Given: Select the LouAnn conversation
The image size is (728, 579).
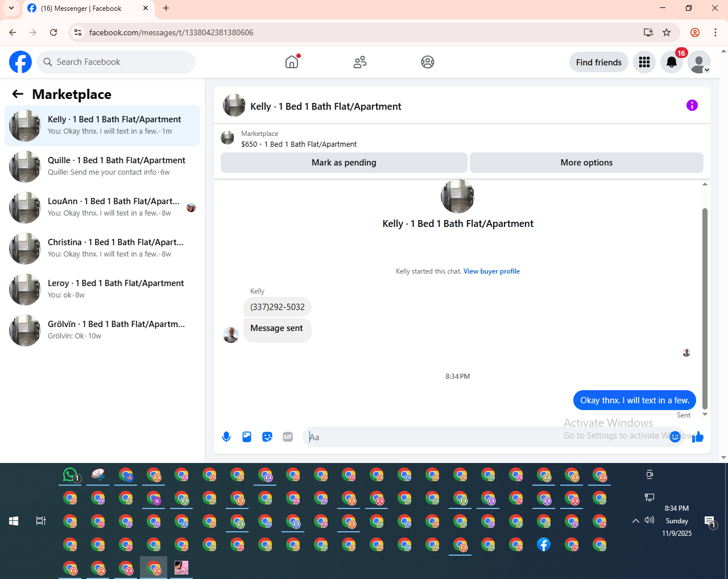Looking at the screenshot, I should tap(102, 208).
